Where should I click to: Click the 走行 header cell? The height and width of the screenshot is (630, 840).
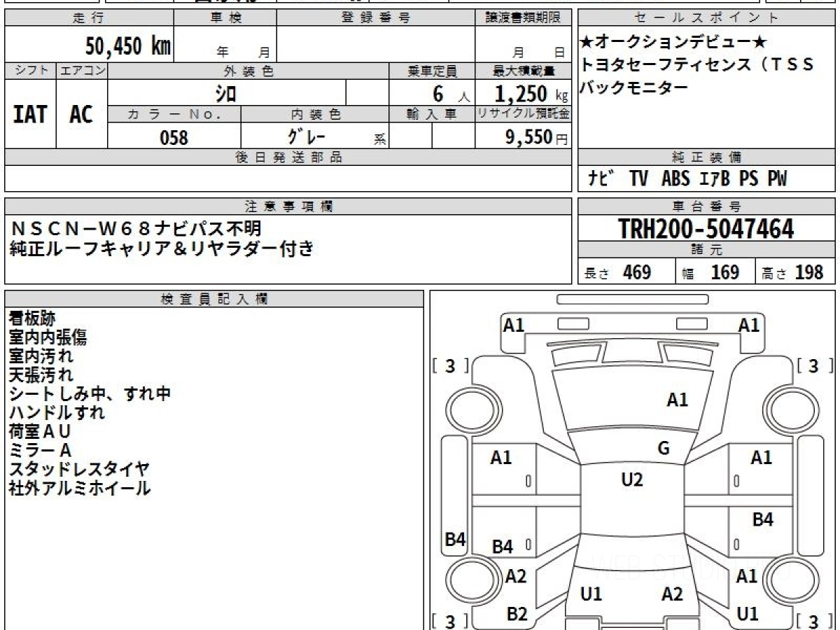(88, 18)
